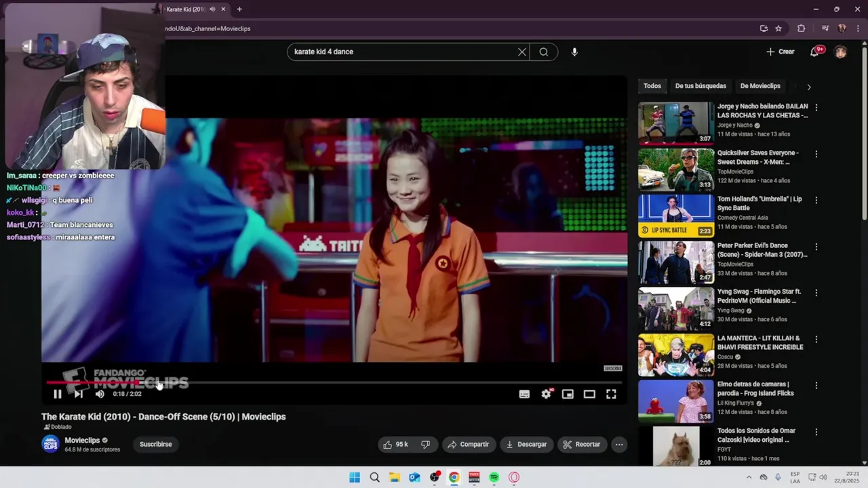Screen dimensions: 868x488
Task: Clear the YouTube search box text
Action: pyautogui.click(x=522, y=52)
